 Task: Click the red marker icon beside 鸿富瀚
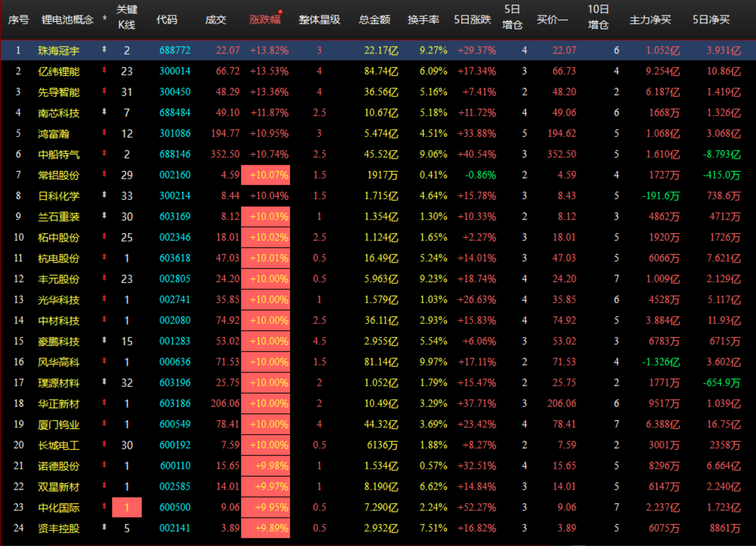(x=105, y=133)
